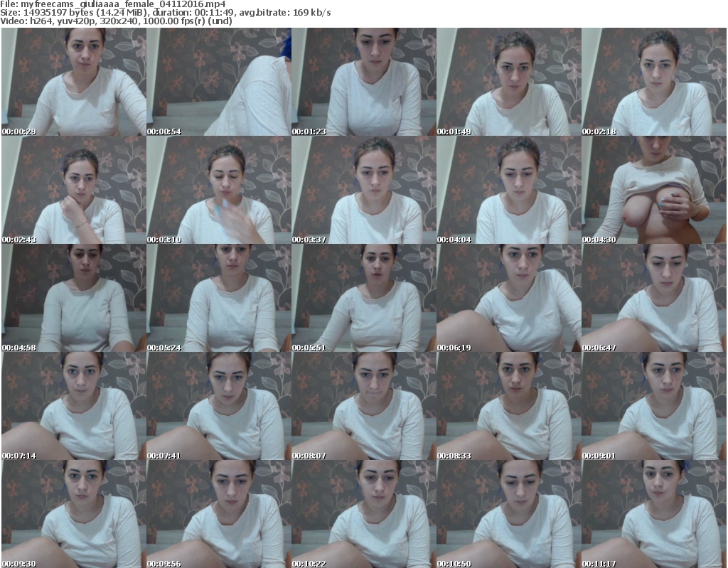The image size is (728, 568).
Task: Select the frame timestamped 00:04:04
Action: click(x=509, y=191)
